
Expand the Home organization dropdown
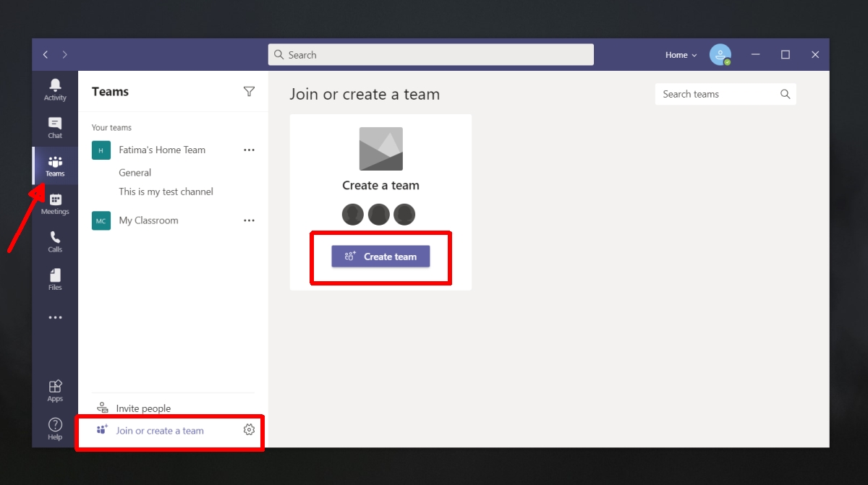tap(681, 55)
